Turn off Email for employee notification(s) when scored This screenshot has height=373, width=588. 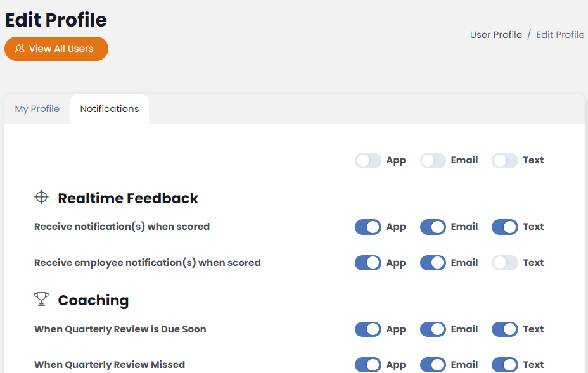point(433,263)
